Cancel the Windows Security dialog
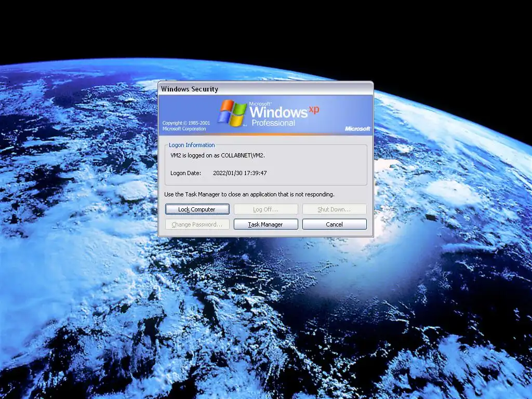This screenshot has width=532, height=399. (334, 224)
